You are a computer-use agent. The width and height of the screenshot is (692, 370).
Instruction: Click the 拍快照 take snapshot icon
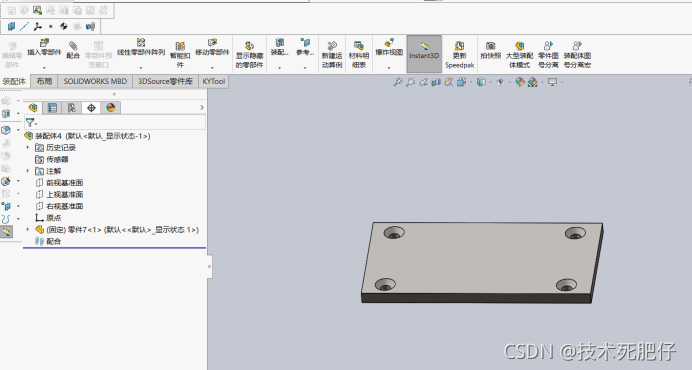(490, 46)
